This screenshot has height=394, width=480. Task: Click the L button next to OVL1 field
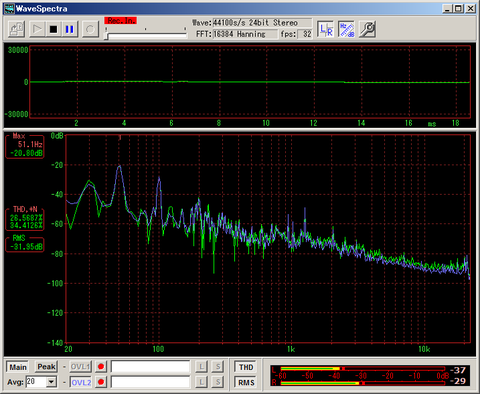[x=201, y=367]
